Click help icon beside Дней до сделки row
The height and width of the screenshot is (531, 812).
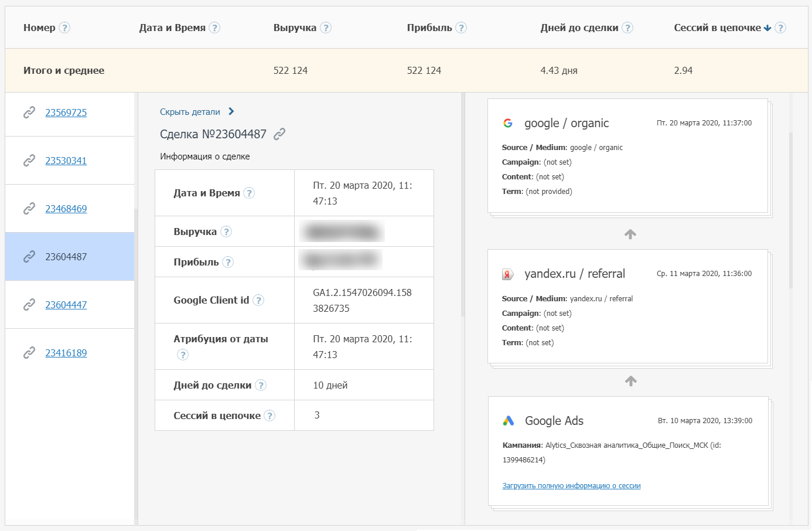click(x=261, y=385)
